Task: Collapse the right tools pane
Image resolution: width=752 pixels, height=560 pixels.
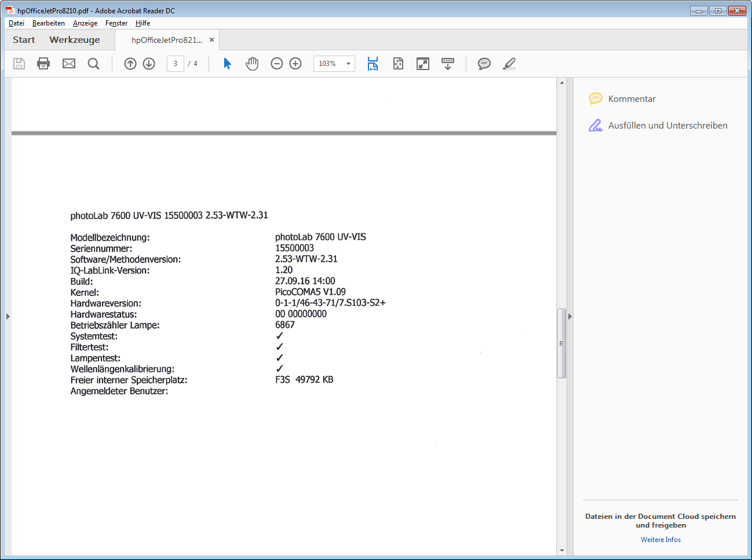Action: [570, 316]
